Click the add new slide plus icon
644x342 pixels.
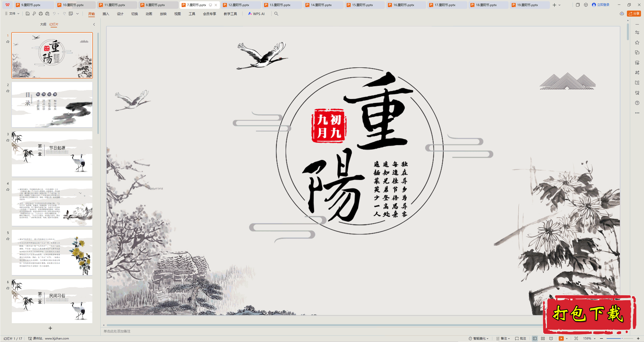tap(50, 328)
